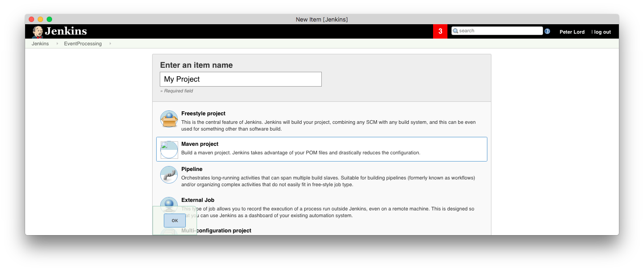Confirm with the OK button
This screenshot has height=271, width=644.
[x=175, y=220]
